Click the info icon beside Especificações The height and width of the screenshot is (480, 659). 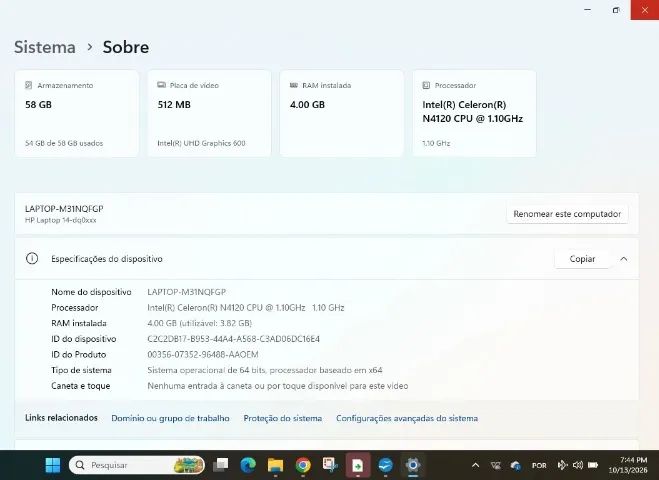(x=32, y=258)
